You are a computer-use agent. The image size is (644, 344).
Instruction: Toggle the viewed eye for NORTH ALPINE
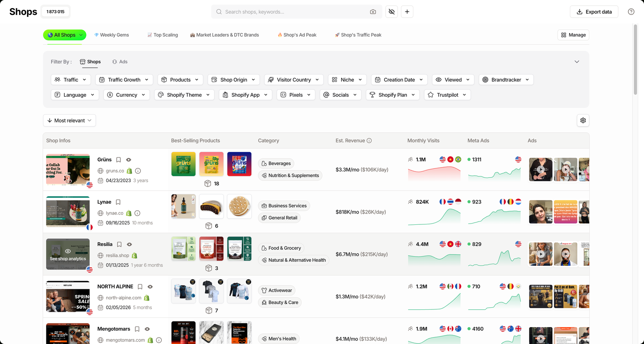(150, 287)
